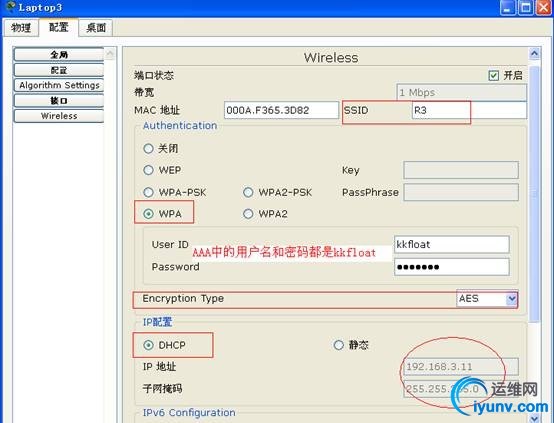Open Algorithm Settings in sidebar
This screenshot has width=554, height=423.
click(x=59, y=85)
